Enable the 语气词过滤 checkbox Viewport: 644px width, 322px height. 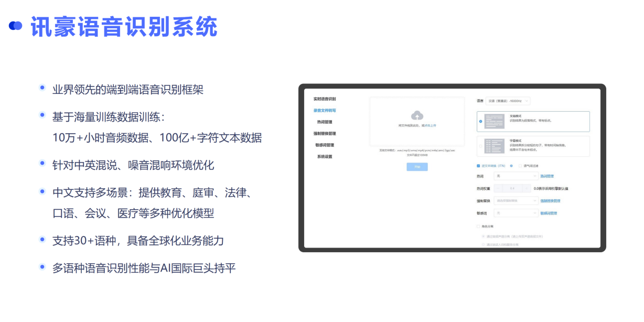(x=520, y=166)
